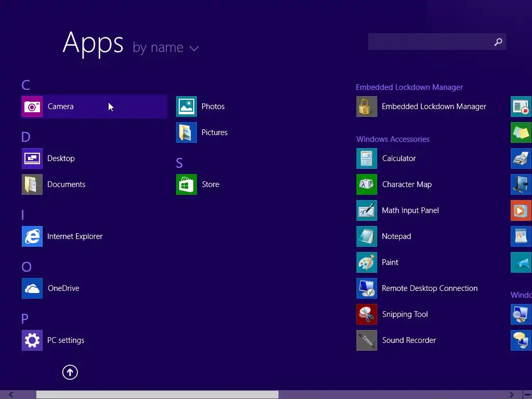Click the horizontal scrollbar left arrow

[x=11, y=395]
